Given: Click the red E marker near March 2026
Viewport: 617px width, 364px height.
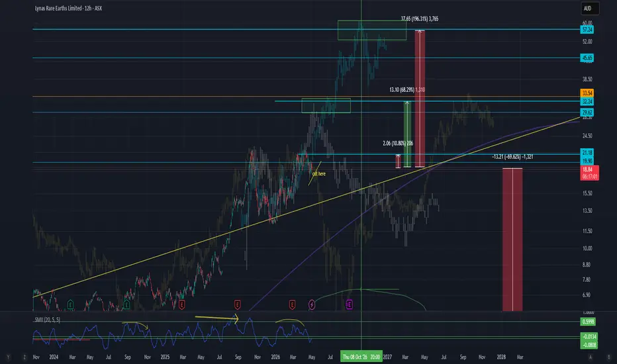Looking at the screenshot, I should [x=292, y=304].
